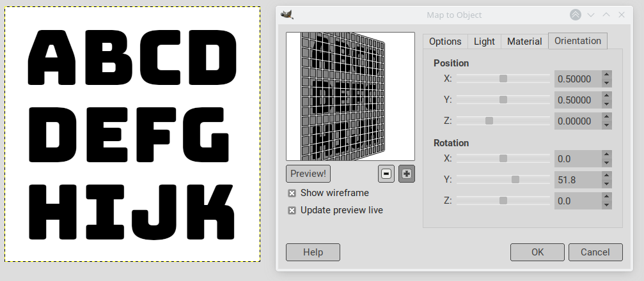Zoom out the preview with the minus icon
644x281 pixels.
(386, 174)
